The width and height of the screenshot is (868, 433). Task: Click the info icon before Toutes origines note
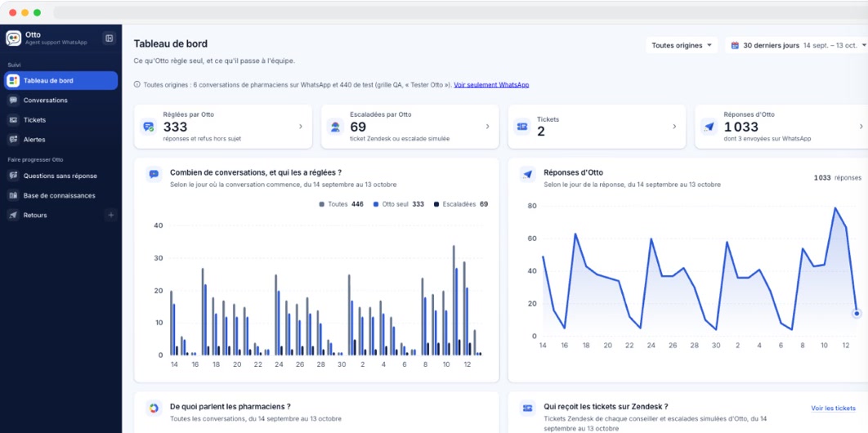tap(137, 85)
